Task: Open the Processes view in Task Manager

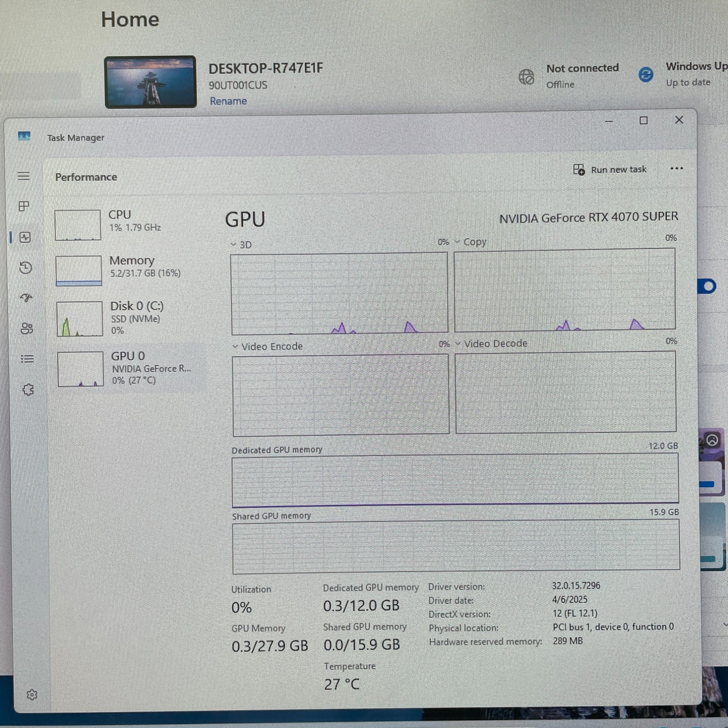Action: [23, 206]
